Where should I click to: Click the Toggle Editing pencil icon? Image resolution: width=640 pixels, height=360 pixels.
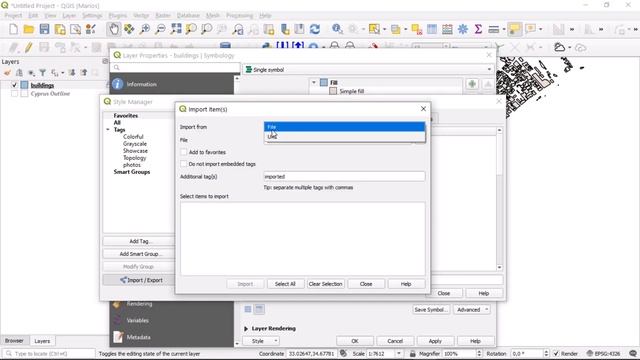tap(29, 48)
